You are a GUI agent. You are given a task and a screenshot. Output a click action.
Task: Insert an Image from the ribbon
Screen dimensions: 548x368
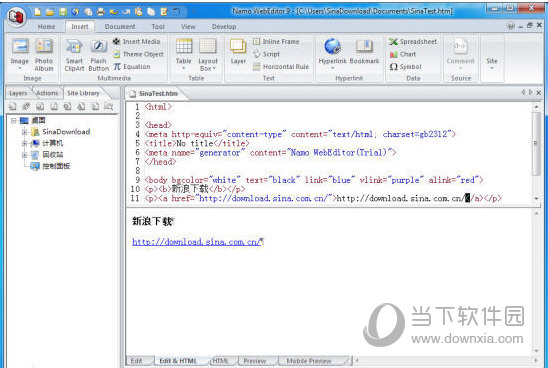20,54
